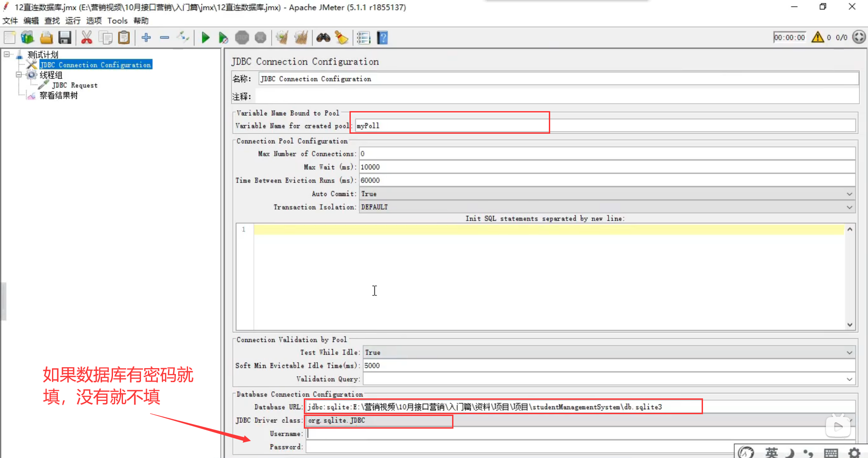Screen dimensions: 868x458
Task: Save the test plan with floppy icon
Action: click(x=65, y=37)
